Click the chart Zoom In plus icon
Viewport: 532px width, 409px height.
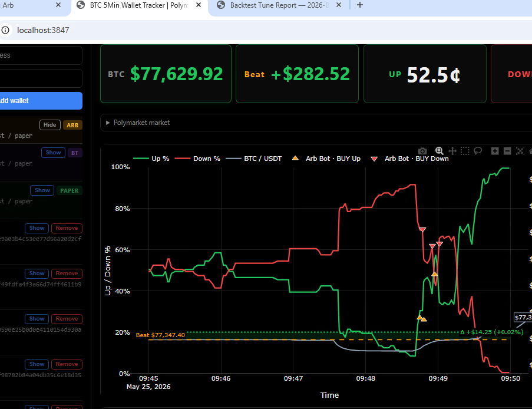point(495,151)
